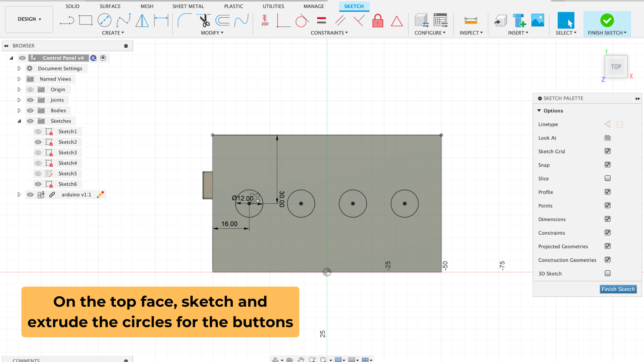Toggle Sketch Grid checkbox on
The height and width of the screenshot is (362, 644).
pos(608,151)
